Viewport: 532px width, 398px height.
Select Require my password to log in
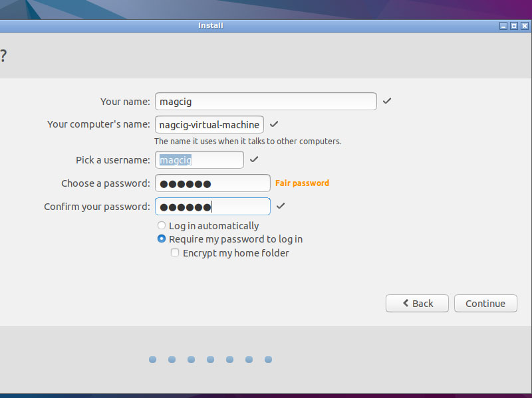click(162, 239)
